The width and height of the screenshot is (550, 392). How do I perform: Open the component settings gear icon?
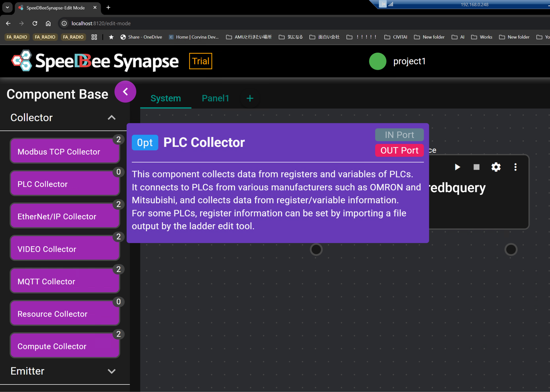pyautogui.click(x=496, y=167)
